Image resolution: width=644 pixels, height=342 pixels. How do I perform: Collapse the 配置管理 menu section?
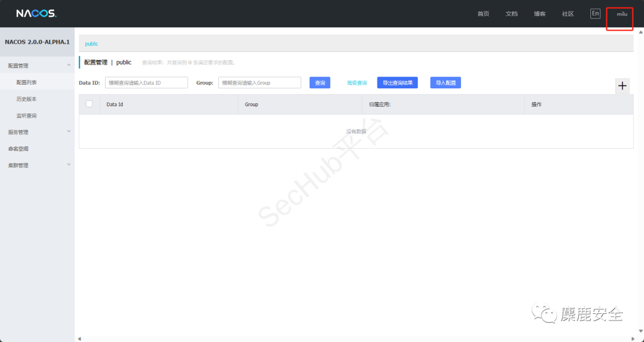click(x=69, y=66)
